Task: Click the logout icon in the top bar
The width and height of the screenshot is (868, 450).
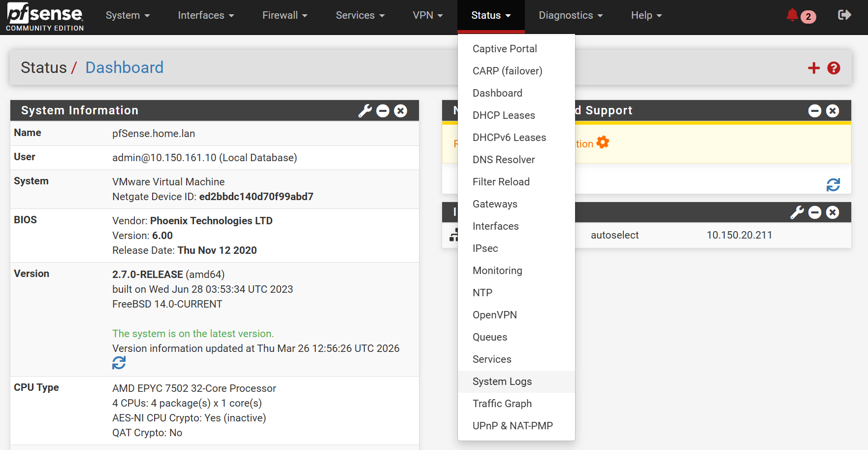Action: tap(844, 15)
